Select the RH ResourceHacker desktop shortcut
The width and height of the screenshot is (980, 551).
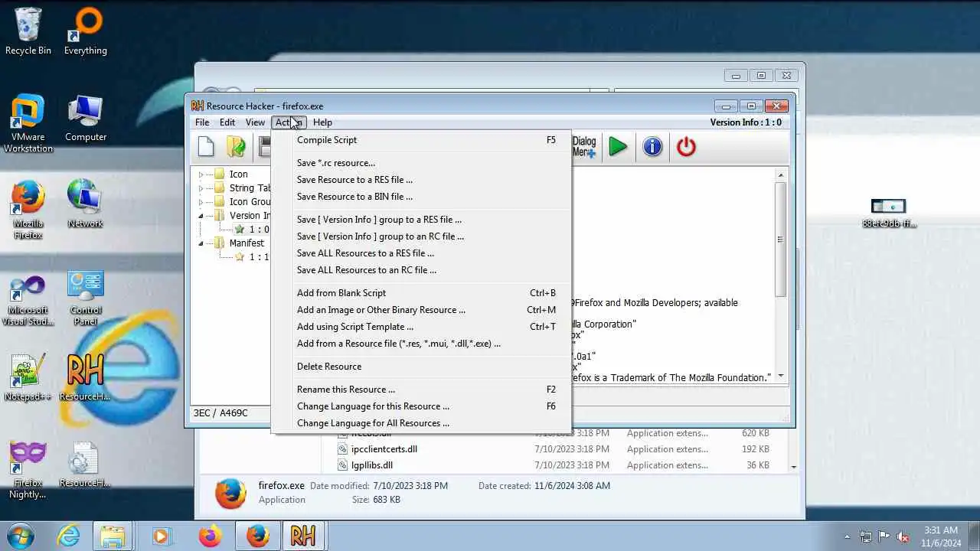click(x=85, y=379)
